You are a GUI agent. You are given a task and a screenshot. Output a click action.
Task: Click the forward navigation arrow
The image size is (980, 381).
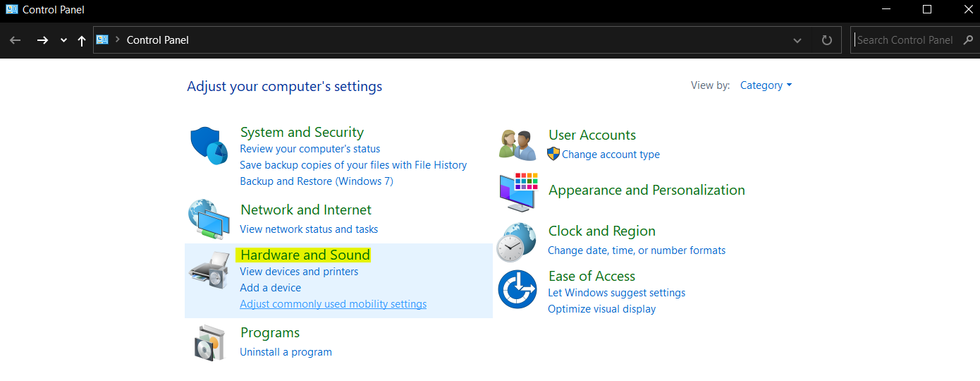(42, 40)
